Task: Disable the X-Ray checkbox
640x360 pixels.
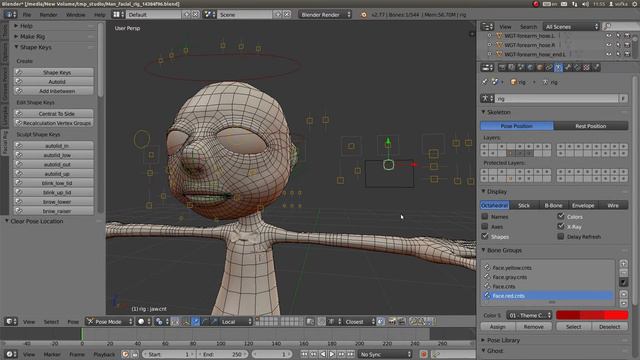Action: click(561, 226)
